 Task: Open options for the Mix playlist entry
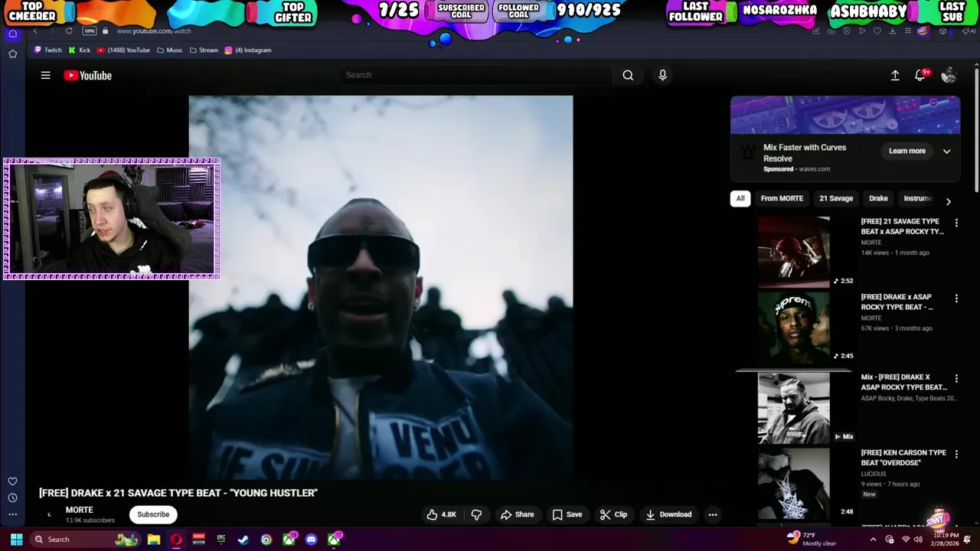click(x=956, y=379)
